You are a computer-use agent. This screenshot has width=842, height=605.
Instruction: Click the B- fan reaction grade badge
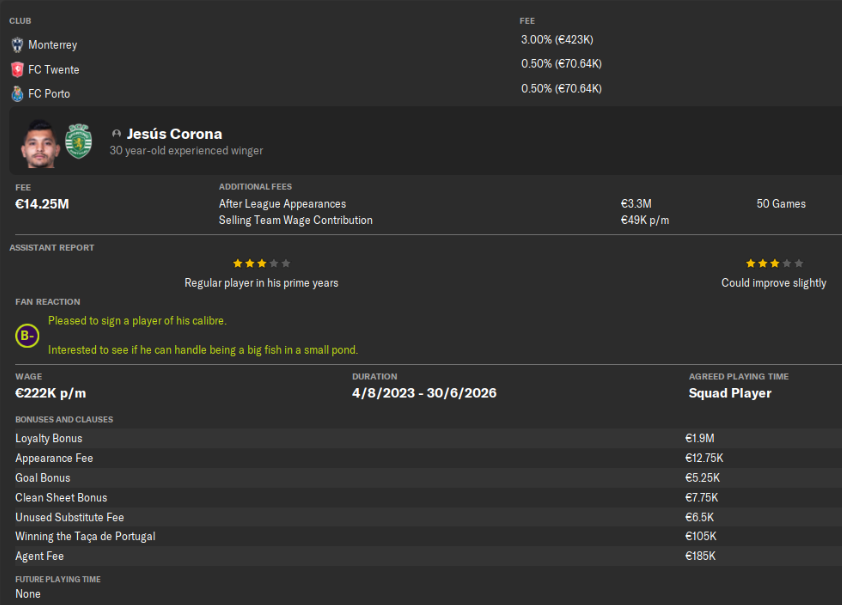pyautogui.click(x=27, y=336)
